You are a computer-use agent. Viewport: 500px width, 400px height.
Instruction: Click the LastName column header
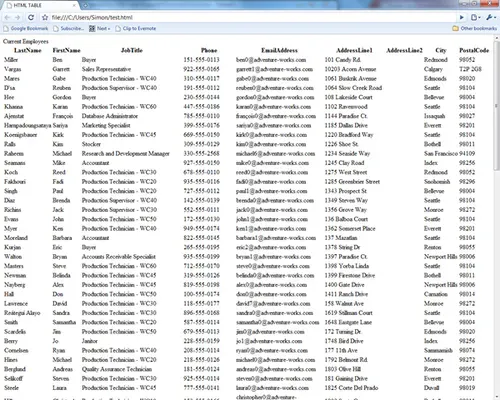28,50
